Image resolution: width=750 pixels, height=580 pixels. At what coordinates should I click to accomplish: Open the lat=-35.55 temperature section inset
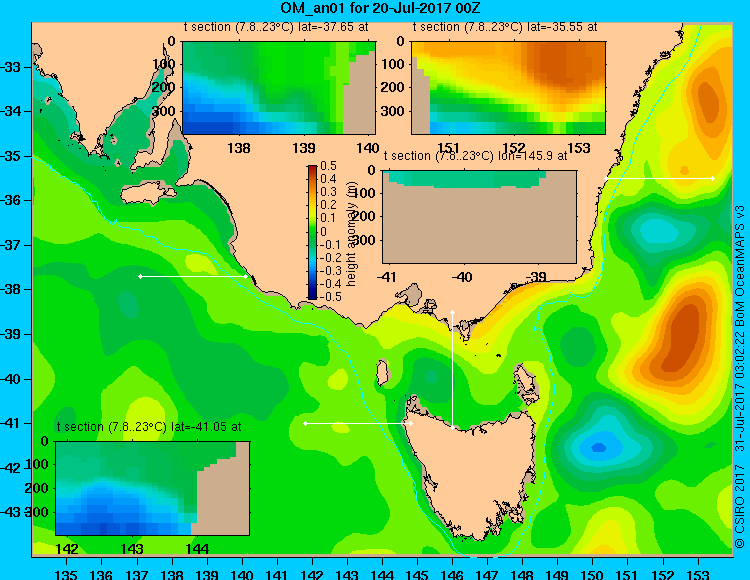pos(508,88)
